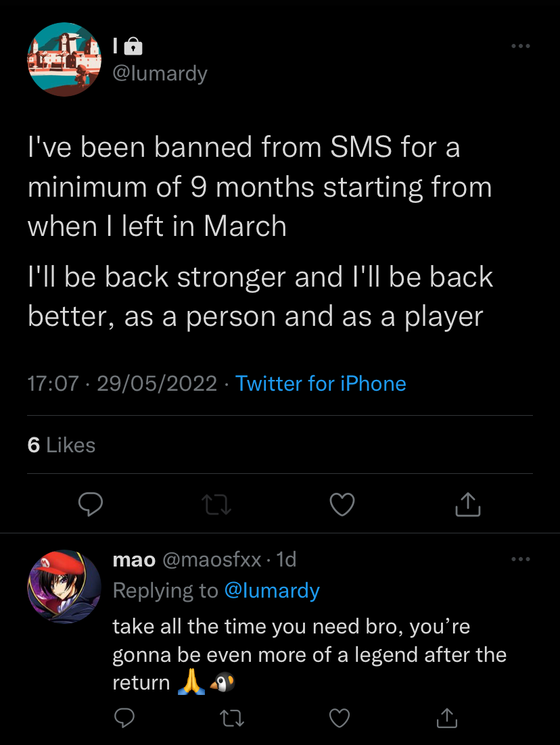Reply to mao's comment
The image size is (560, 745).
click(122, 719)
